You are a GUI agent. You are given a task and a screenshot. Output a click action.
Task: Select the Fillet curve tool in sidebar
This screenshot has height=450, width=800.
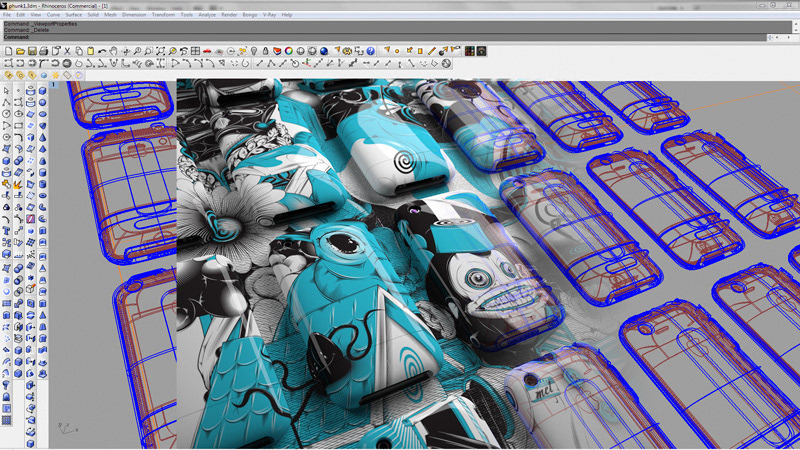click(x=18, y=137)
